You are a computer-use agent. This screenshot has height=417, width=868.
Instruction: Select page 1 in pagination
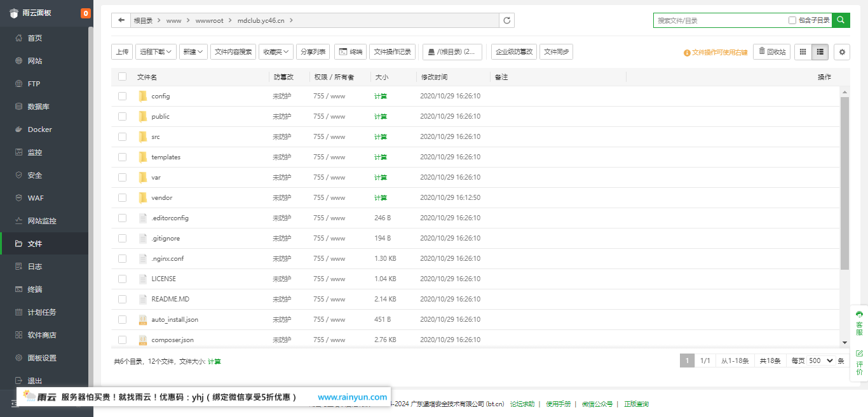(687, 361)
